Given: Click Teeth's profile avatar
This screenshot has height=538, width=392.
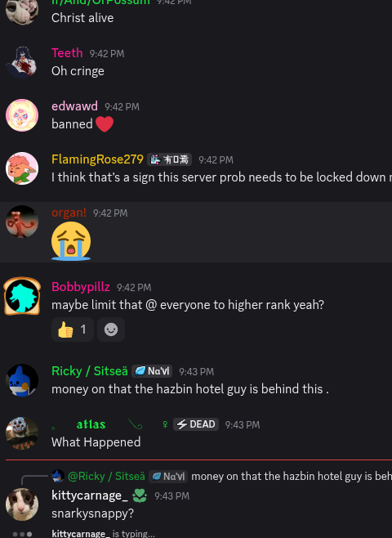Looking at the screenshot, I should (x=22, y=62).
